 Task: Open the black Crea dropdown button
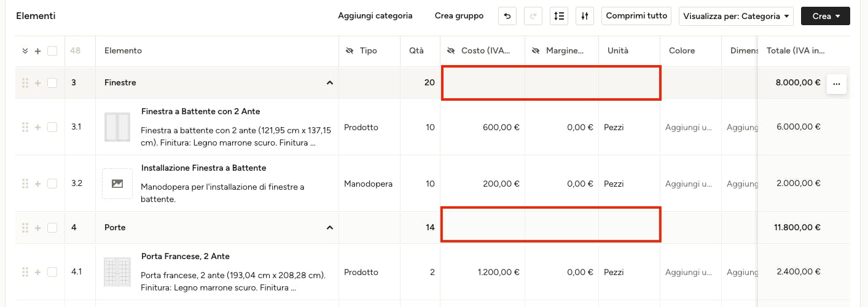pos(825,16)
